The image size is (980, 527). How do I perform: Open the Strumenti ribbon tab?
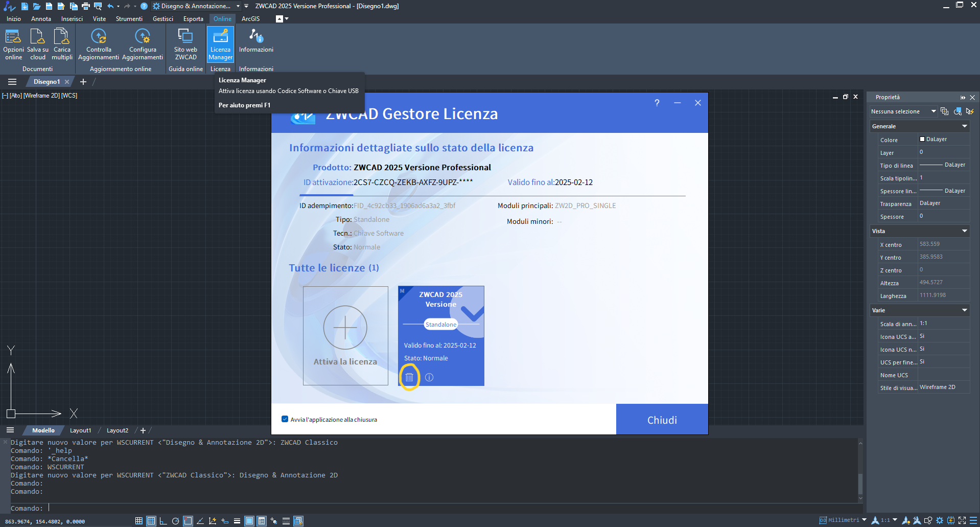129,19
